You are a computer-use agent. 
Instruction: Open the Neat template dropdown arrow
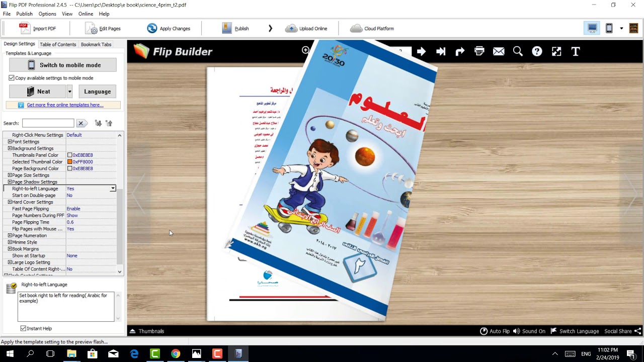[x=69, y=92]
